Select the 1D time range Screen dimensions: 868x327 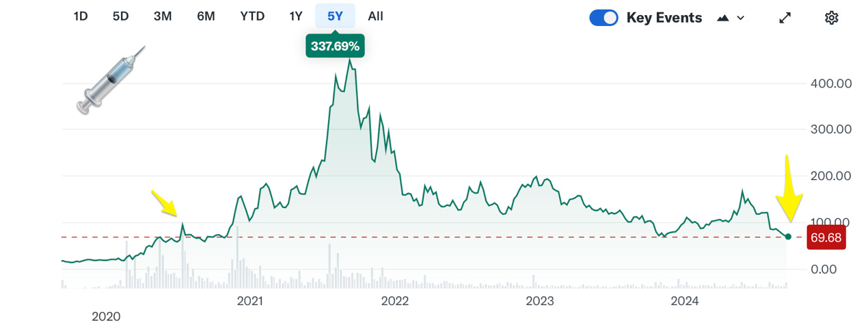click(81, 16)
